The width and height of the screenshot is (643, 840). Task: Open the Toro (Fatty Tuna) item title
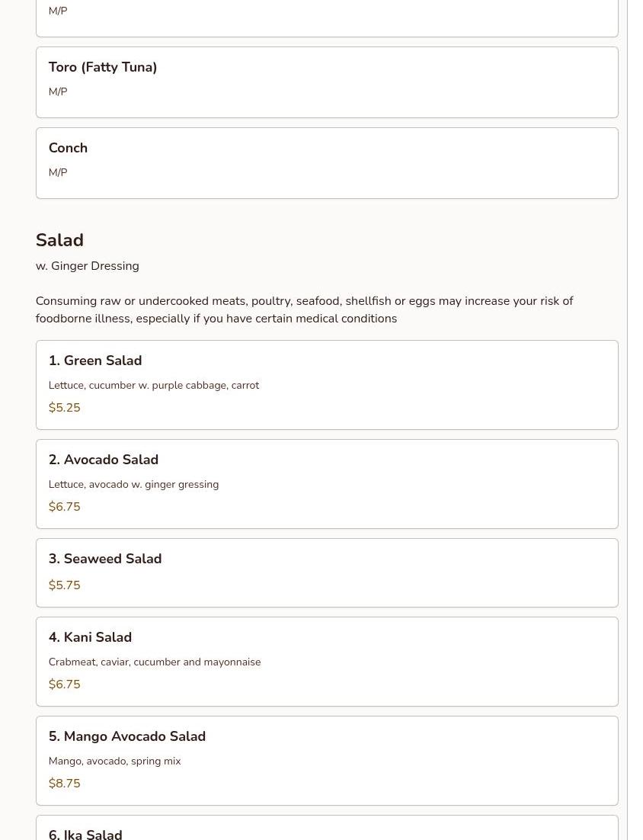[103, 67]
